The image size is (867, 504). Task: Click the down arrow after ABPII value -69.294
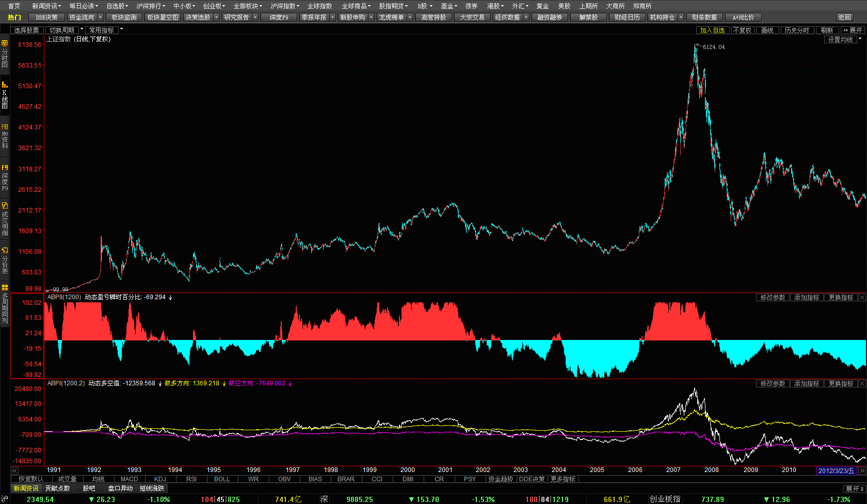[x=170, y=298]
